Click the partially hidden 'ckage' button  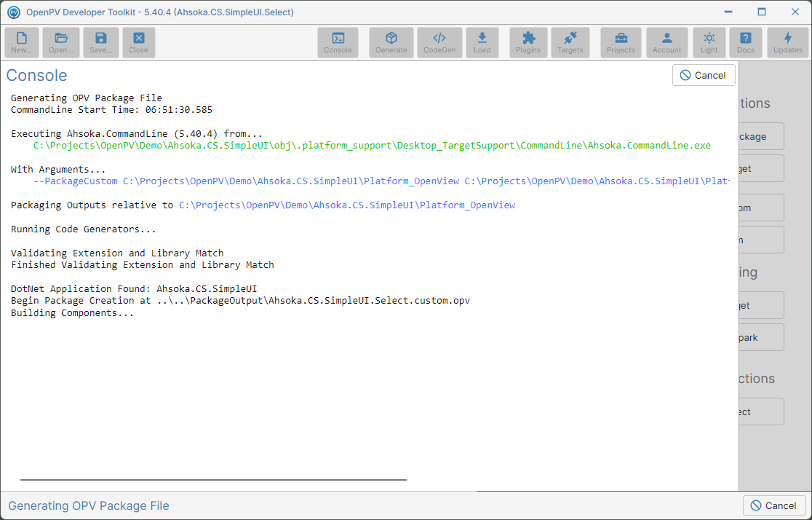(761, 136)
